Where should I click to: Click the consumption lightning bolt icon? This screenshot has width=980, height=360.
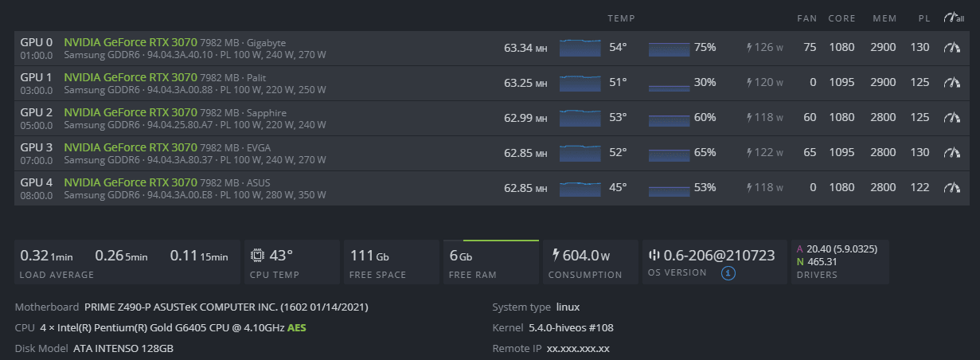555,256
